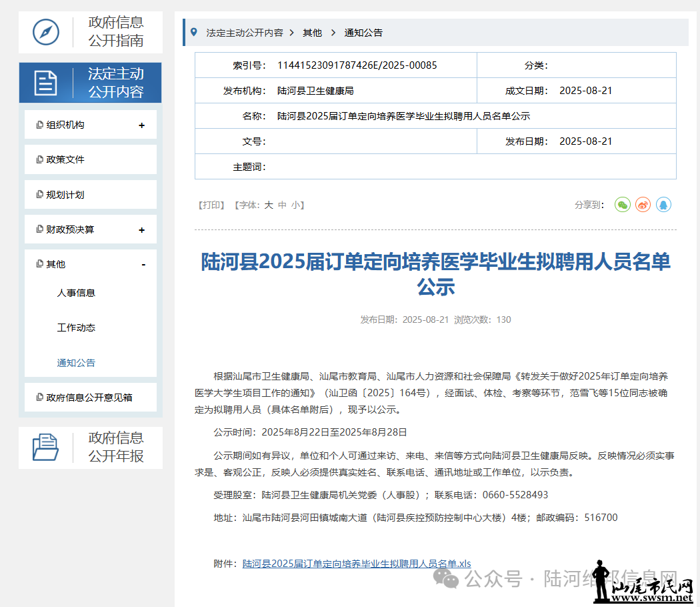Click the 发布日期 table value 2025-08-21
The image size is (700, 607).
pyautogui.click(x=586, y=141)
